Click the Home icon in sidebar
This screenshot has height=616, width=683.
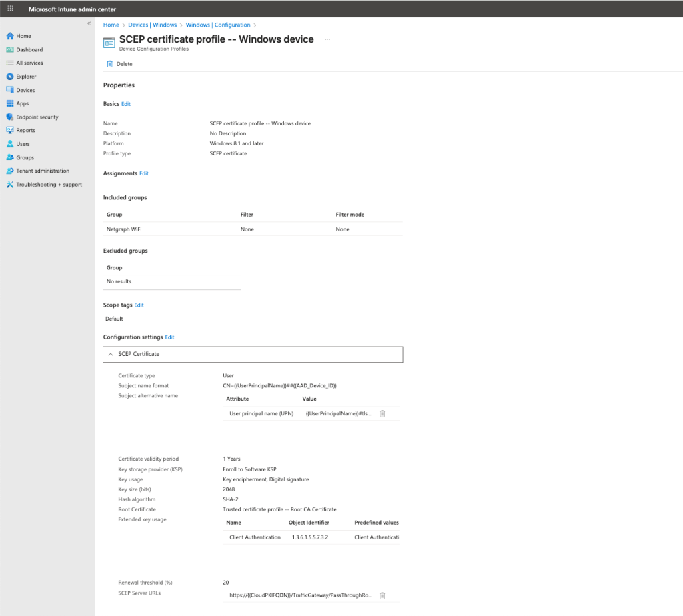point(10,36)
